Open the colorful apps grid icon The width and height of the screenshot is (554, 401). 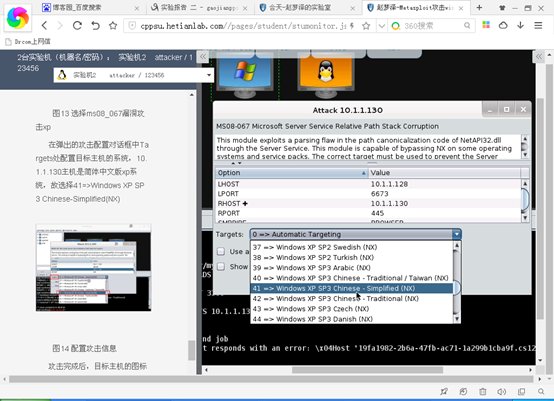pos(486,25)
